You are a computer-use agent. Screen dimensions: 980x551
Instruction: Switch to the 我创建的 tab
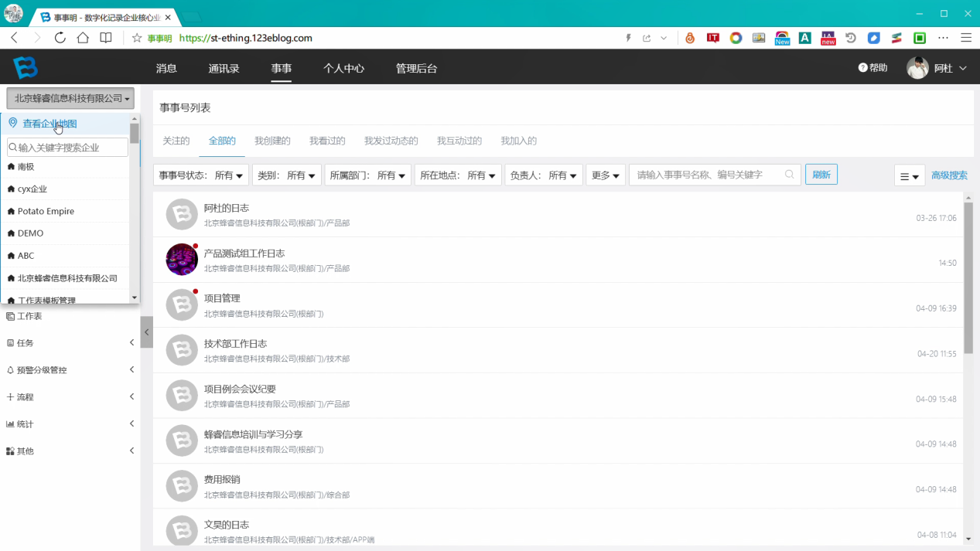click(x=272, y=141)
